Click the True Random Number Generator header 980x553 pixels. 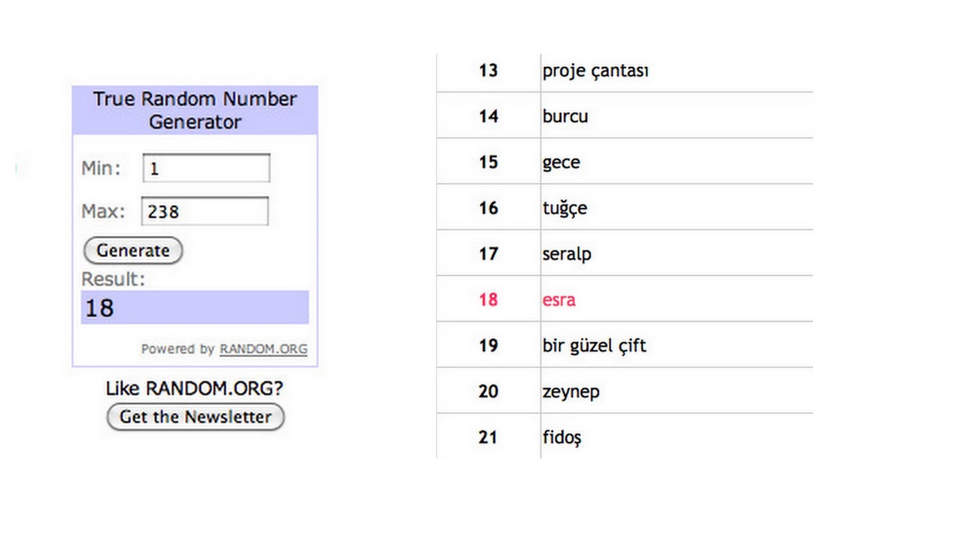(x=195, y=110)
